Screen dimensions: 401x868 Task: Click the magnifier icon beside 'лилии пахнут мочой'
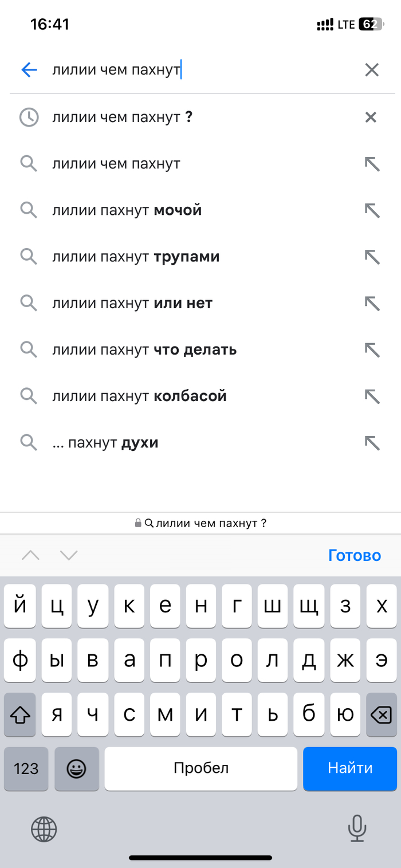click(29, 210)
